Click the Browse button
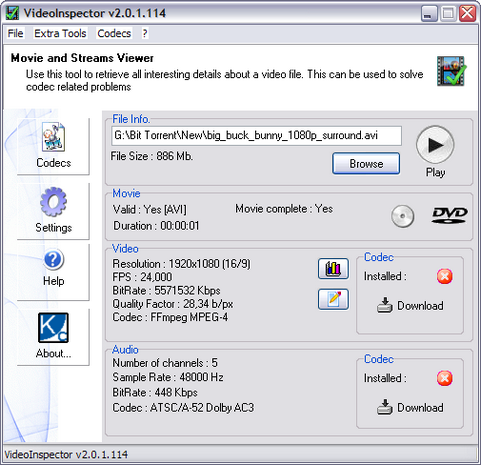Screen dimensions: 481x465 coord(366,164)
